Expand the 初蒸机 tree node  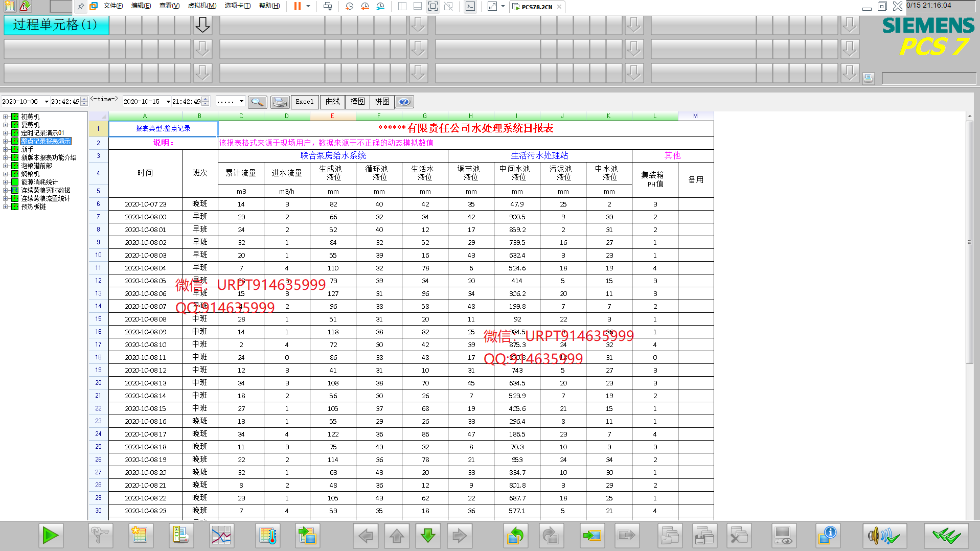point(5,117)
